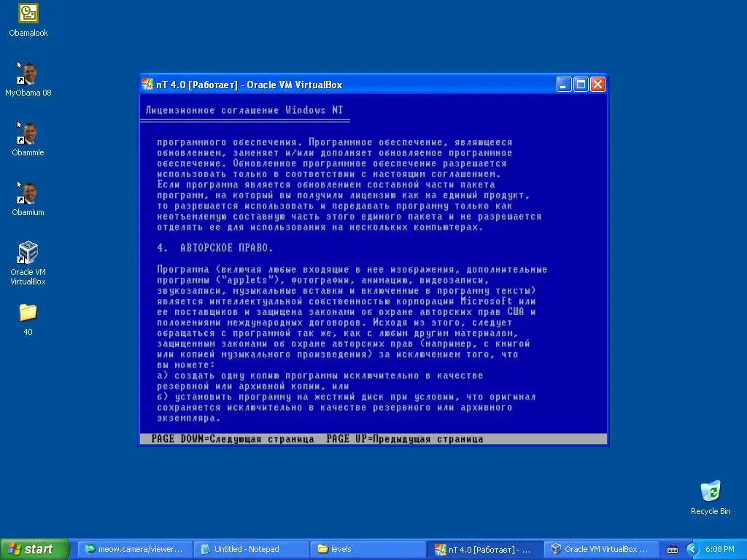Click the clock showing 6:08 PM

tap(719, 549)
